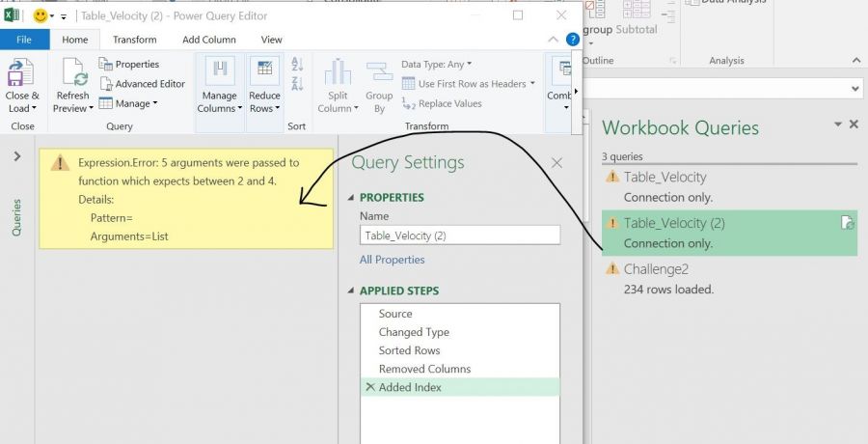
Task: Open query Properties in the ribbon
Action: point(129,65)
